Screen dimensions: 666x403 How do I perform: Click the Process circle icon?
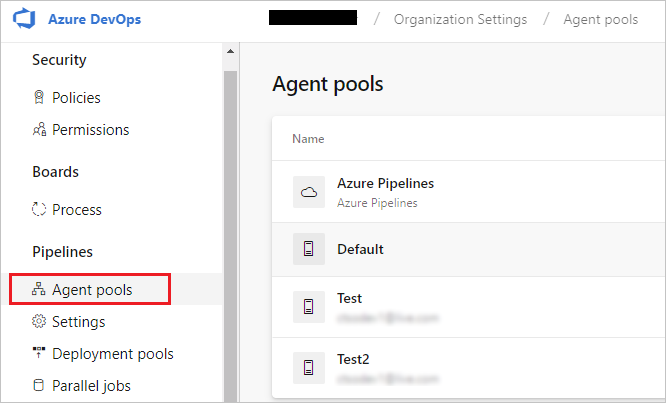39,210
